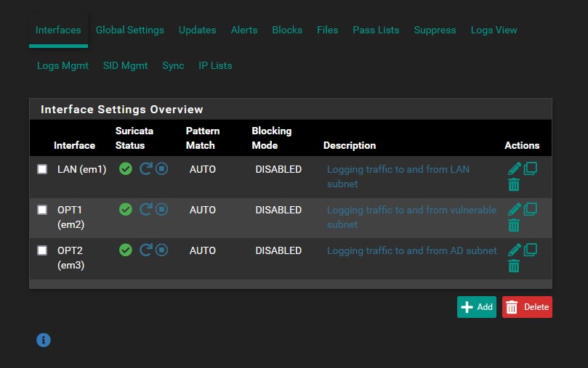Screen dimensions: 588x368
Task: Clone the OPT2 (em3) interface
Action: [531, 250]
